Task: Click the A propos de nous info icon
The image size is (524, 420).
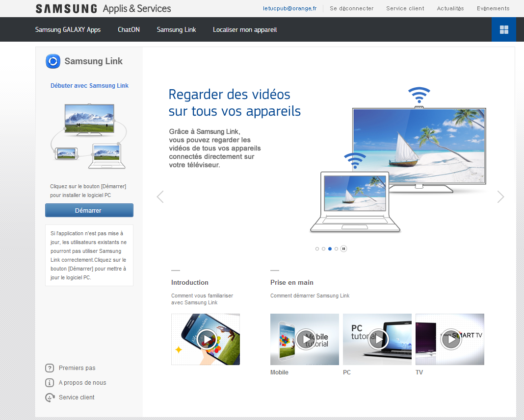Action: pyautogui.click(x=50, y=383)
